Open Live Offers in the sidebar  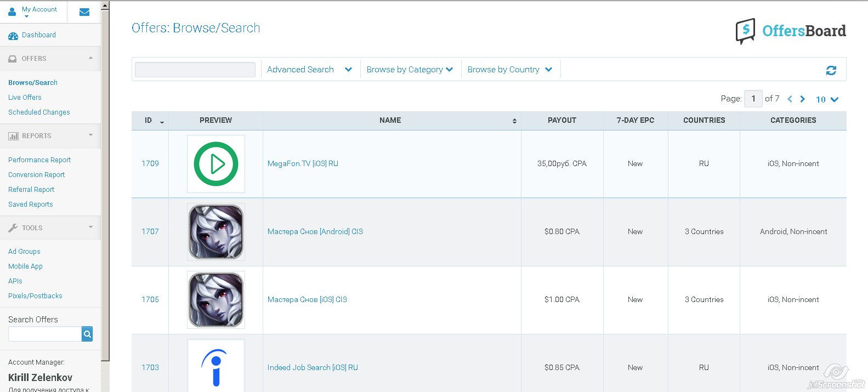point(25,98)
